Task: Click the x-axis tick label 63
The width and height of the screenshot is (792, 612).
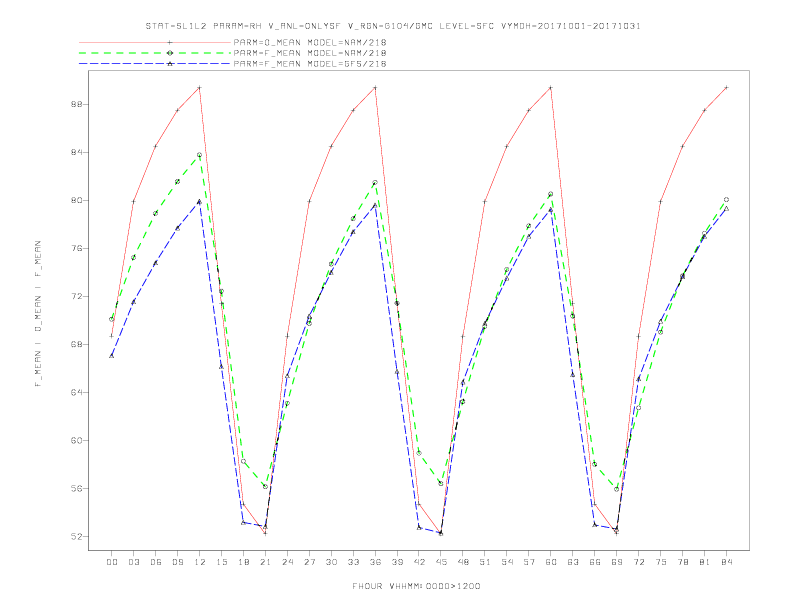Action: point(573,562)
